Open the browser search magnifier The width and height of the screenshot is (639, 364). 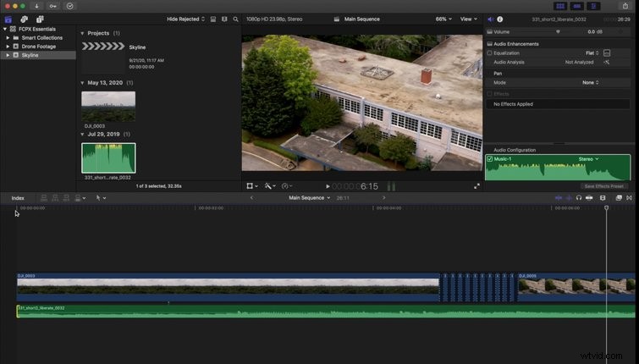(x=235, y=19)
